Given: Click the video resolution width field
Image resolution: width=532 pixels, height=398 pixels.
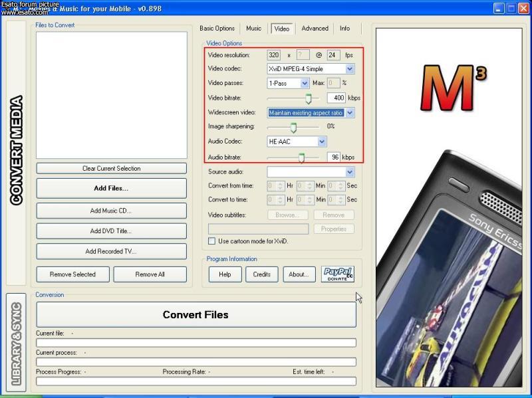Looking at the screenshot, I should coord(274,55).
